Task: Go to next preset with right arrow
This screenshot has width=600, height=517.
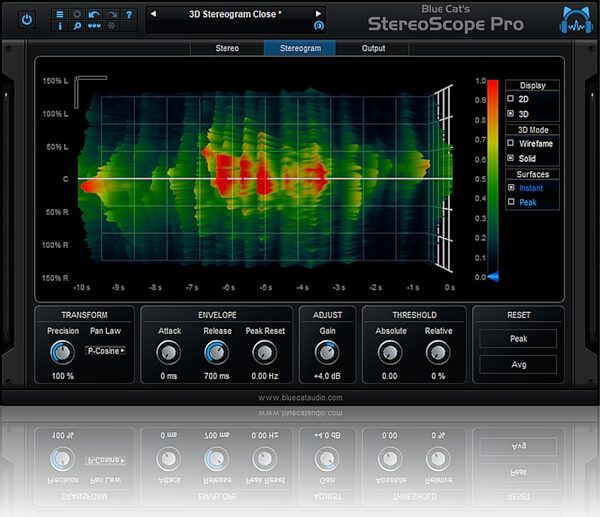Action: 318,14
